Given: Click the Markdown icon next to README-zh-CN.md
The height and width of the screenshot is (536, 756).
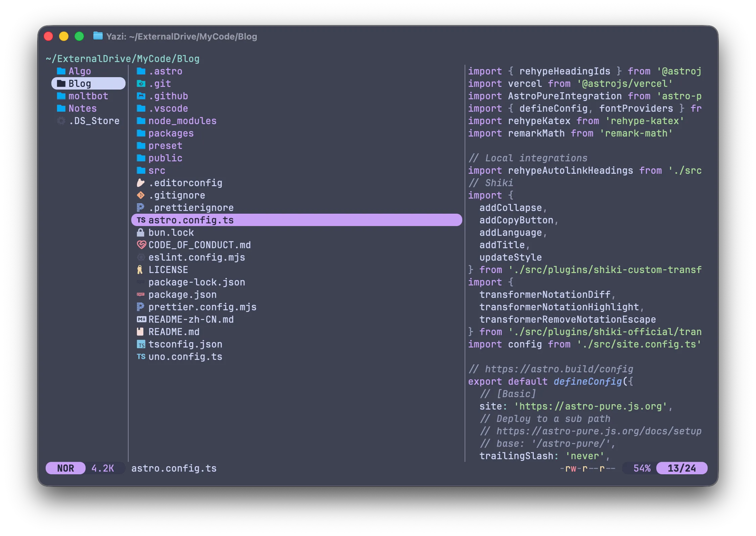Looking at the screenshot, I should tap(141, 319).
